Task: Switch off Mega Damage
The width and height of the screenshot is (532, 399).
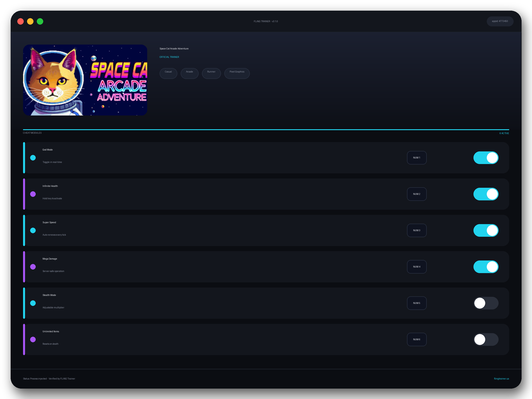Action: [x=486, y=267]
